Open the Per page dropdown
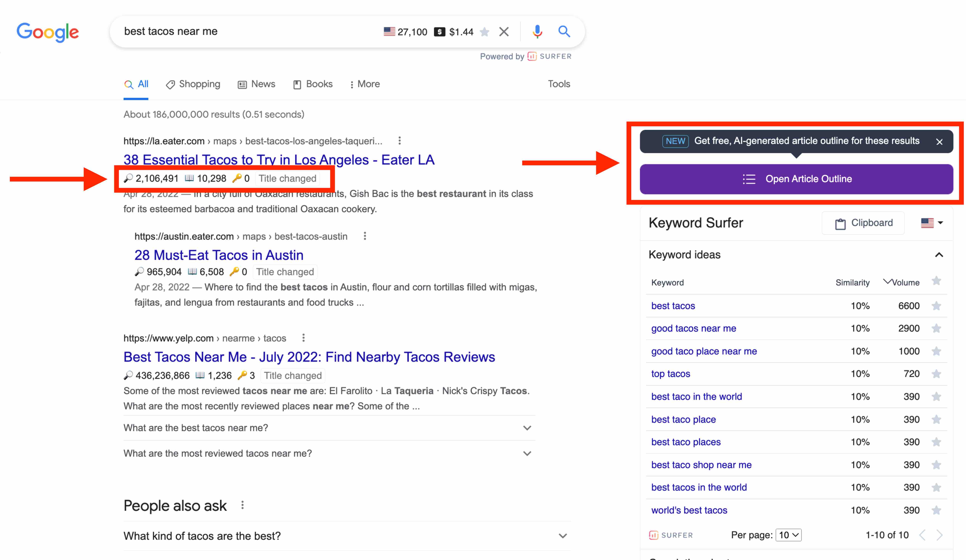Image resolution: width=966 pixels, height=560 pixels. [x=788, y=535]
